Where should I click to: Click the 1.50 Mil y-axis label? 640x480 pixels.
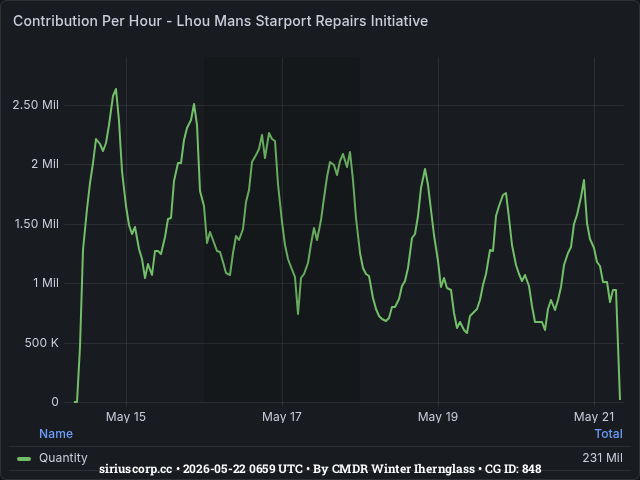[36, 224]
